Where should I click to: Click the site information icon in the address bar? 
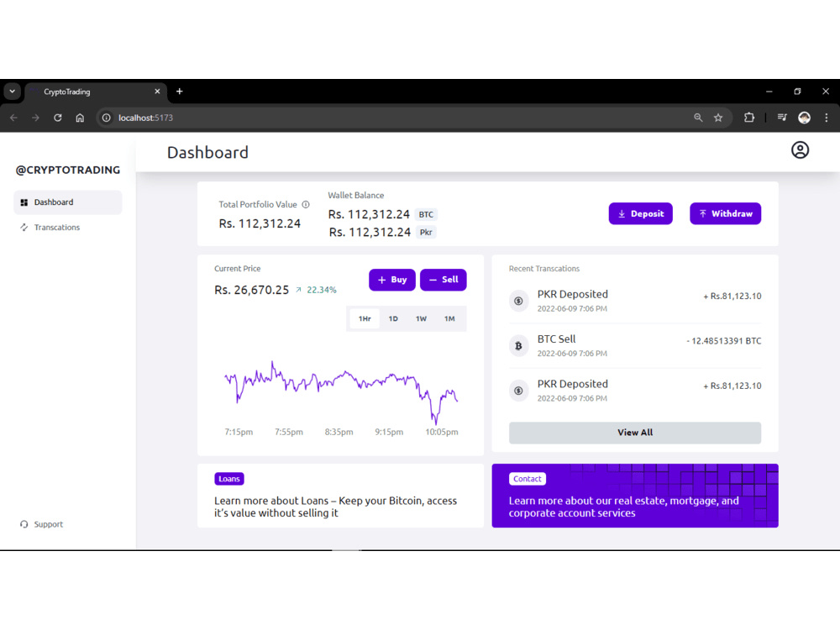pyautogui.click(x=107, y=118)
